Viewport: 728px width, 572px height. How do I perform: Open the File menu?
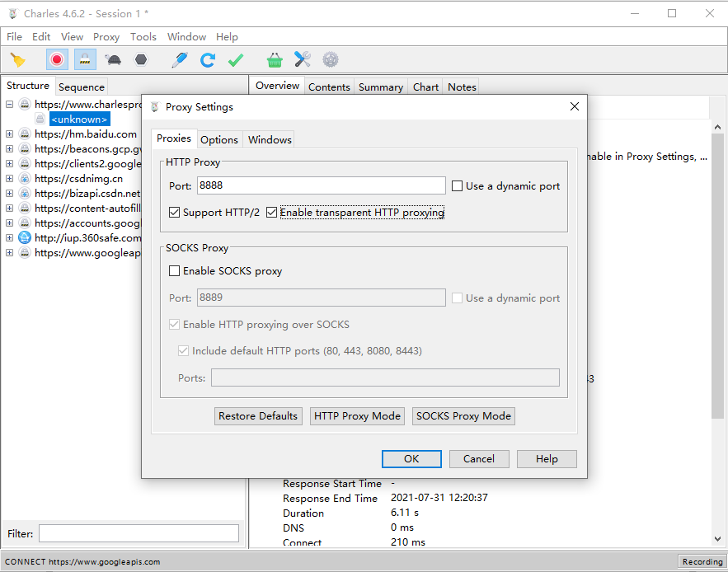[x=14, y=37]
